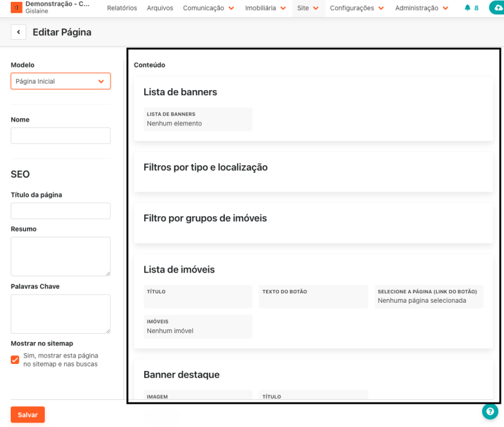Click the Lista de banners element field
Image resolution: width=504 pixels, height=427 pixels.
tap(198, 119)
